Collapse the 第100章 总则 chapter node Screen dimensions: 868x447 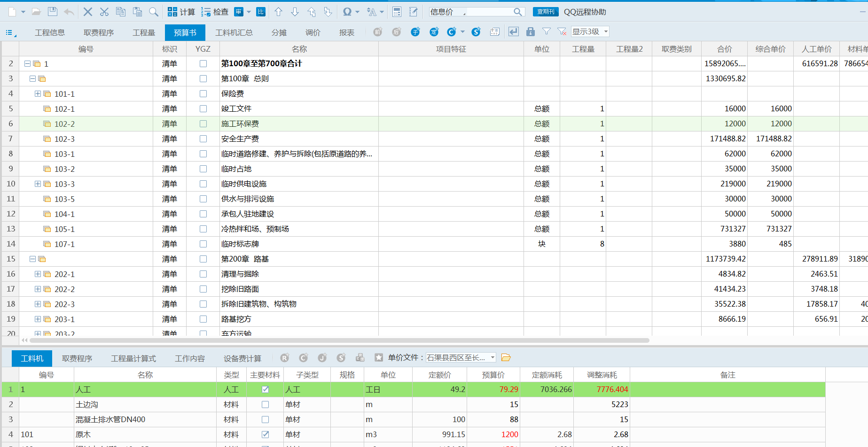tap(32, 79)
